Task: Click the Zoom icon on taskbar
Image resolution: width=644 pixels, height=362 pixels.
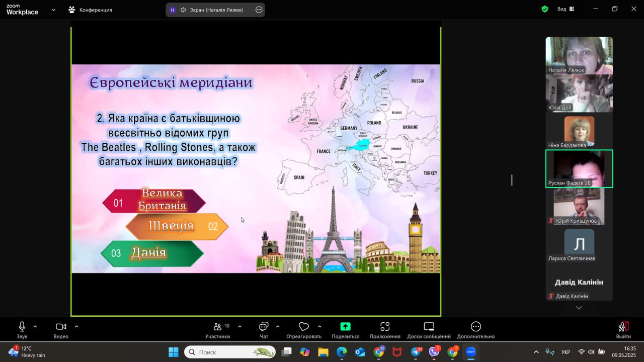Action: click(x=471, y=352)
